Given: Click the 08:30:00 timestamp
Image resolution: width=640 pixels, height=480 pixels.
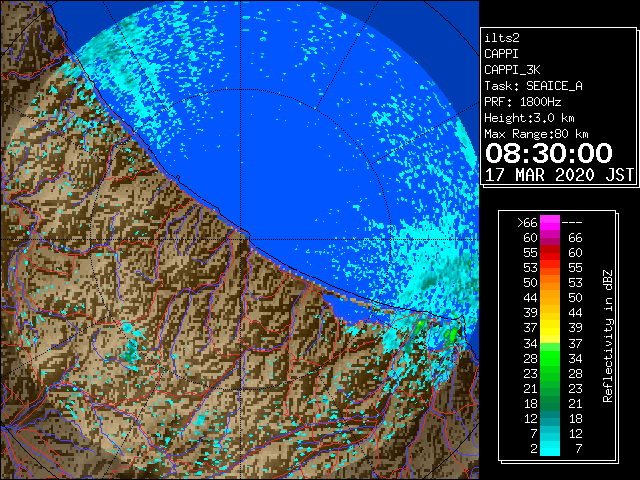Looking at the screenshot, I should [x=549, y=153].
